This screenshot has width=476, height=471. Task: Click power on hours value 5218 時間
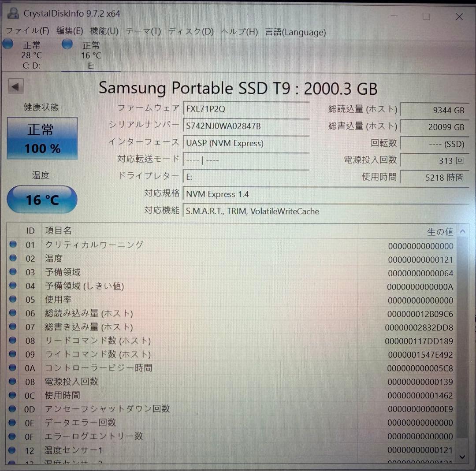[435, 177]
